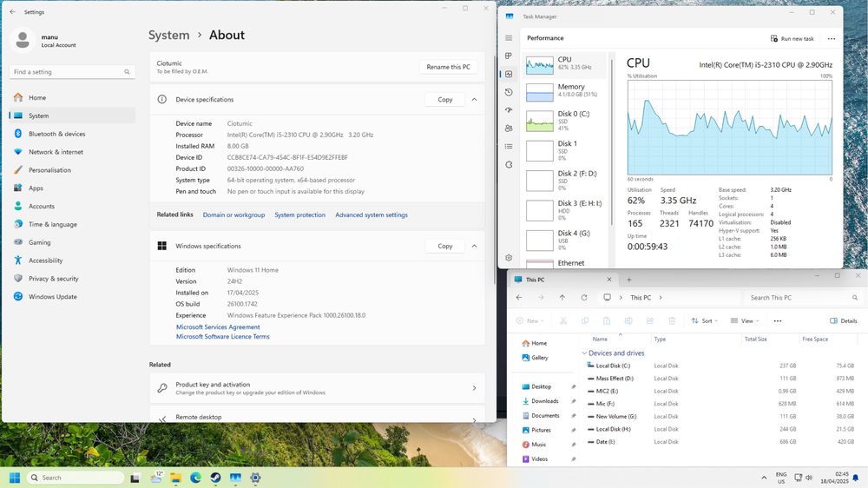
Task: Open Bluetooth & devices settings
Action: [72, 134]
